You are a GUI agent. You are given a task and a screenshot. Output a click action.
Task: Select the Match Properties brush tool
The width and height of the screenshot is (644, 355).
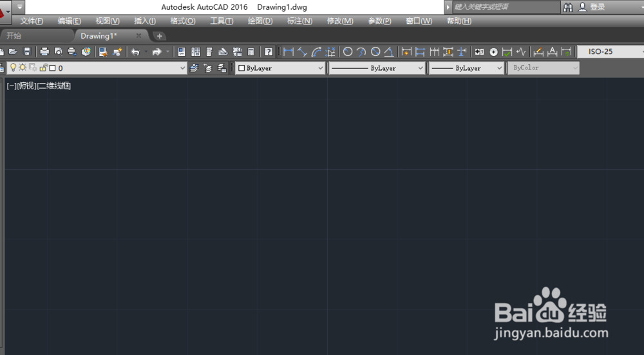pyautogui.click(x=103, y=51)
